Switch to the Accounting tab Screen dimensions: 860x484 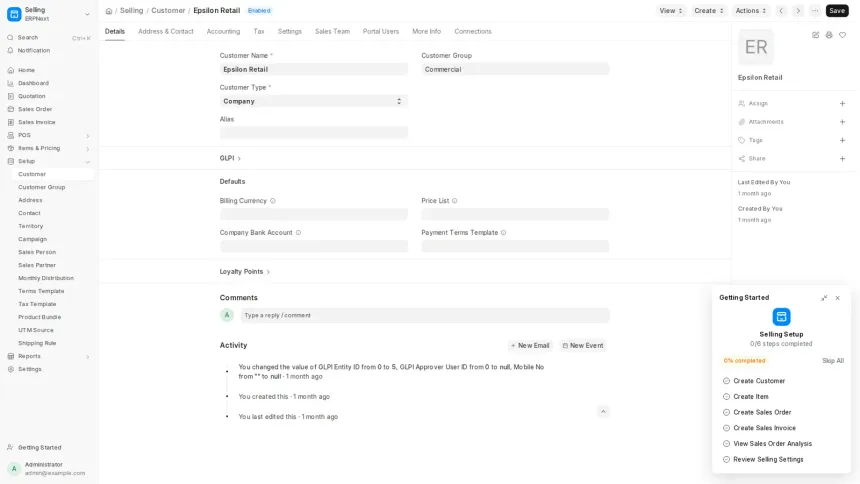223,31
